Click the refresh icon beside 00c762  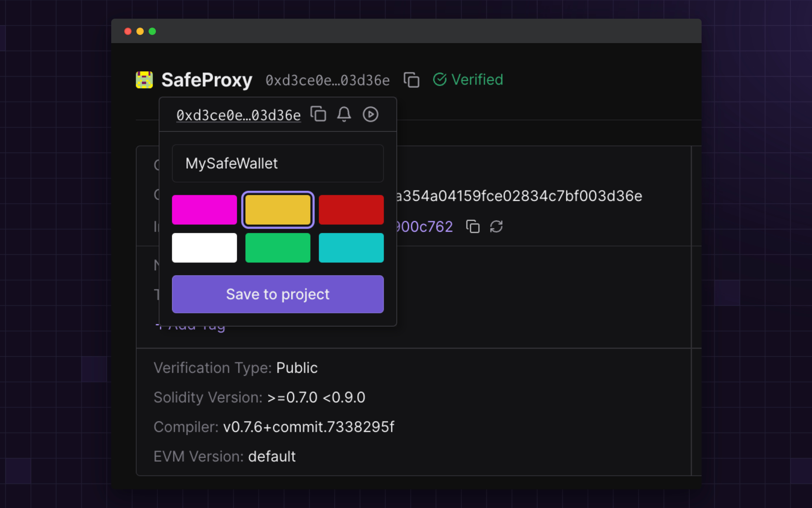click(x=496, y=226)
